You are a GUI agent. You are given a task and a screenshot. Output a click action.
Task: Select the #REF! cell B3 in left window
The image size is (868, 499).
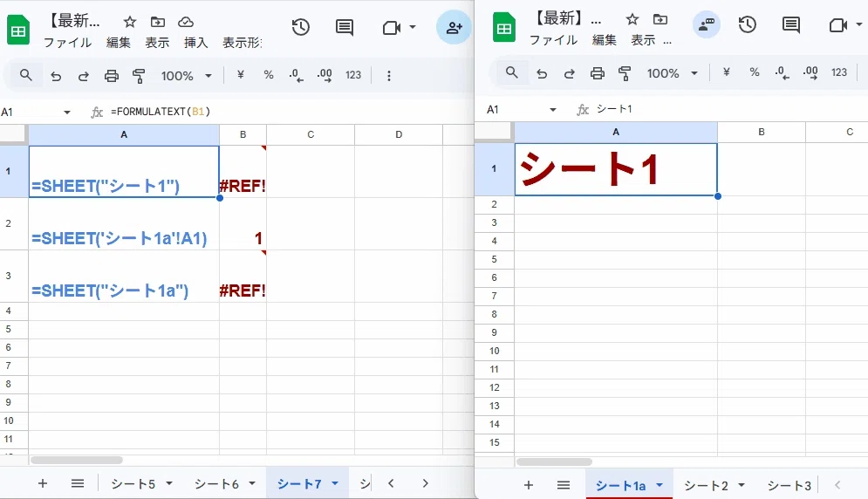pyautogui.click(x=243, y=276)
